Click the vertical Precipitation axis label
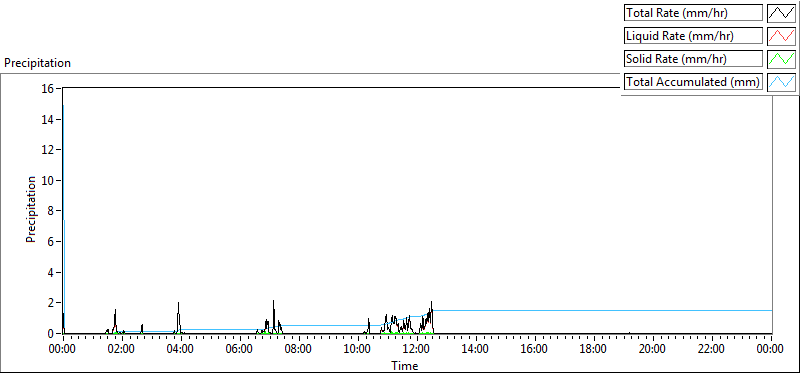The width and height of the screenshot is (800, 373). click(31, 209)
